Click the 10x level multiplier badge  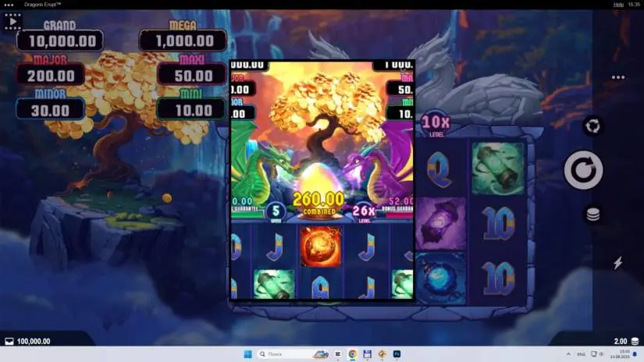pos(435,124)
